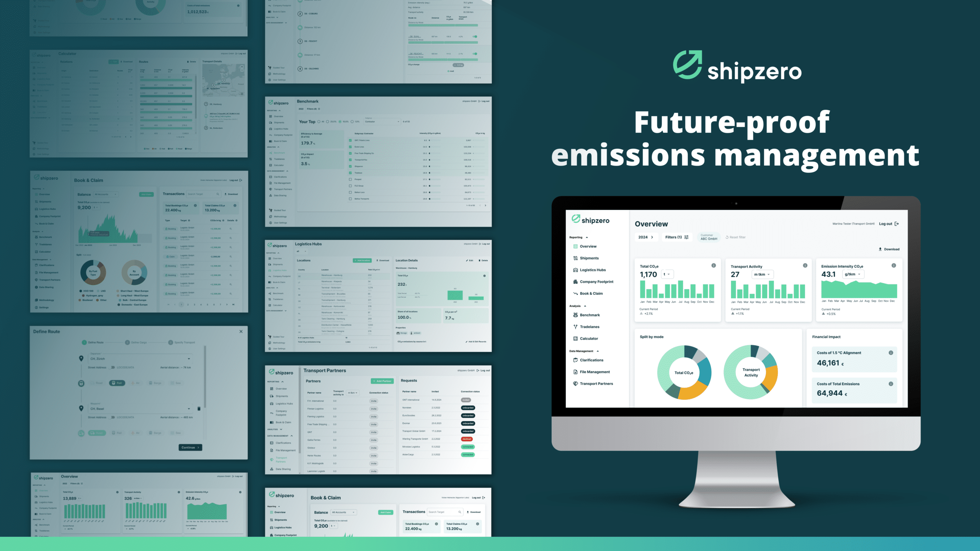Image resolution: width=980 pixels, height=551 pixels.
Task: Show info for Total CO₂e card
Action: [x=714, y=266]
